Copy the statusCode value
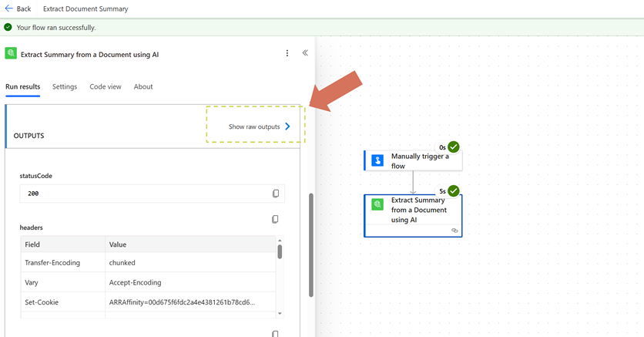 pos(276,194)
